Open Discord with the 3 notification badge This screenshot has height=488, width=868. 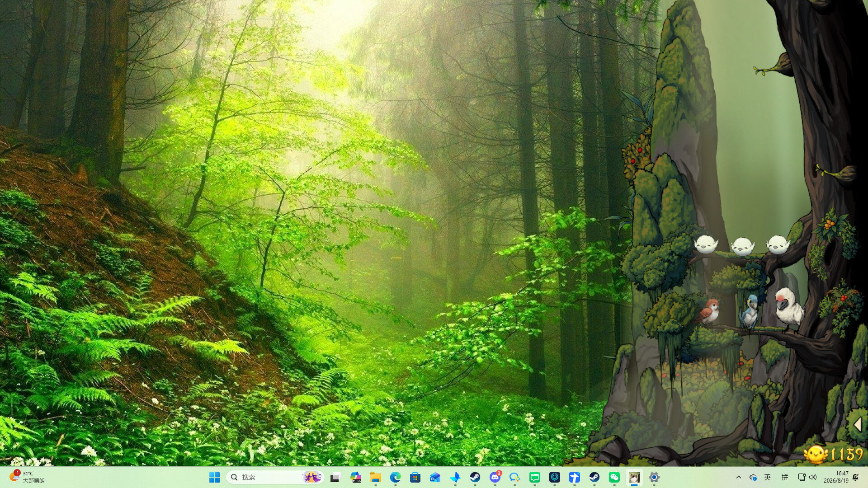tap(495, 477)
